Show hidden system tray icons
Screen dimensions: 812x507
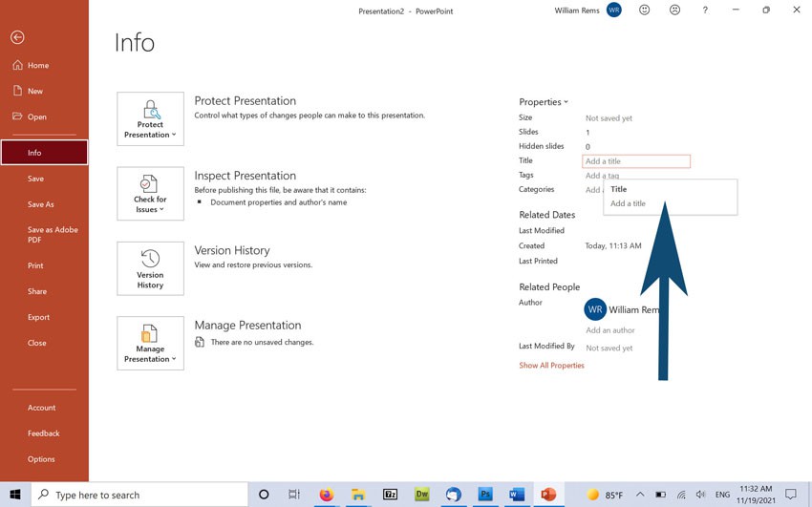point(640,495)
